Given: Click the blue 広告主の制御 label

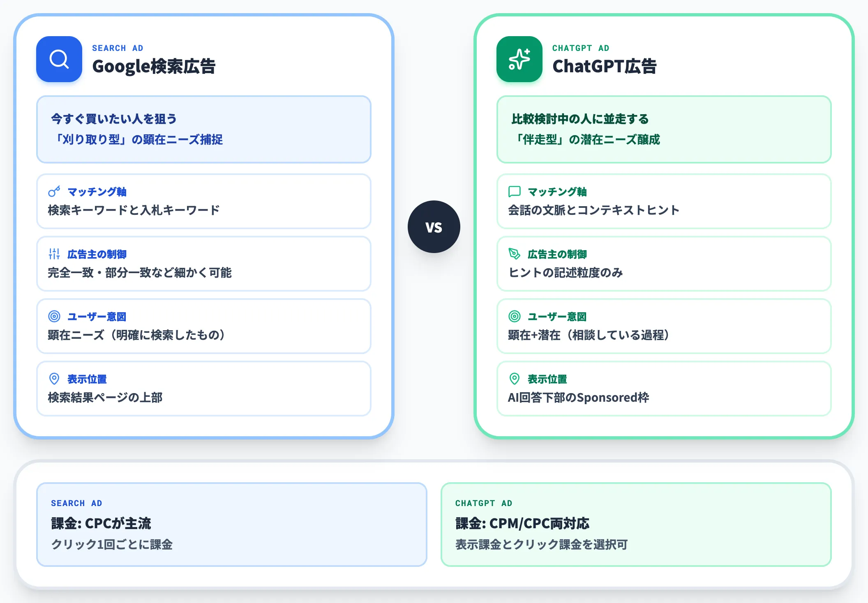Looking at the screenshot, I should pos(97,254).
